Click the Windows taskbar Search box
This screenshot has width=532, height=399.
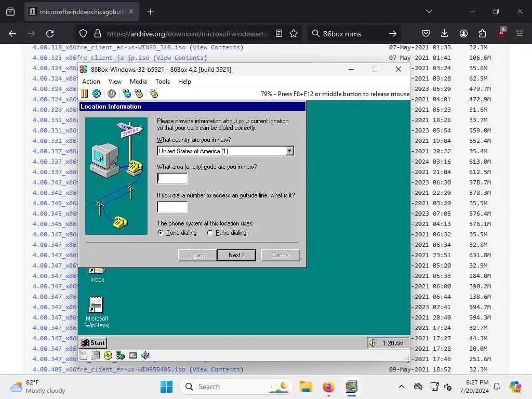coord(236,387)
